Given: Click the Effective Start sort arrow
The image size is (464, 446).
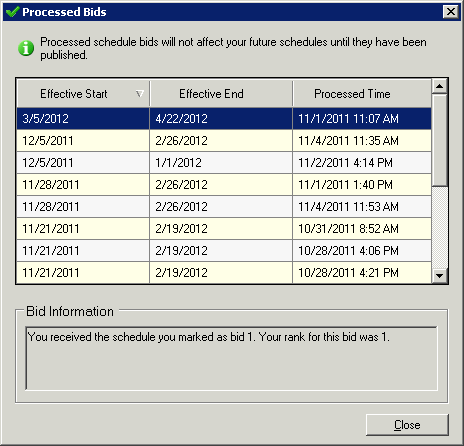Looking at the screenshot, I should (x=140, y=94).
